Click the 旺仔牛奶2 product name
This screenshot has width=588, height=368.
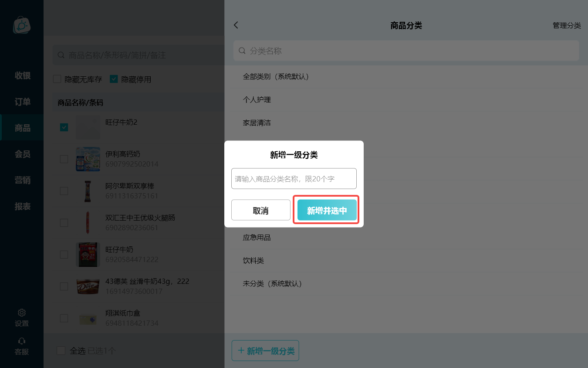coord(122,122)
